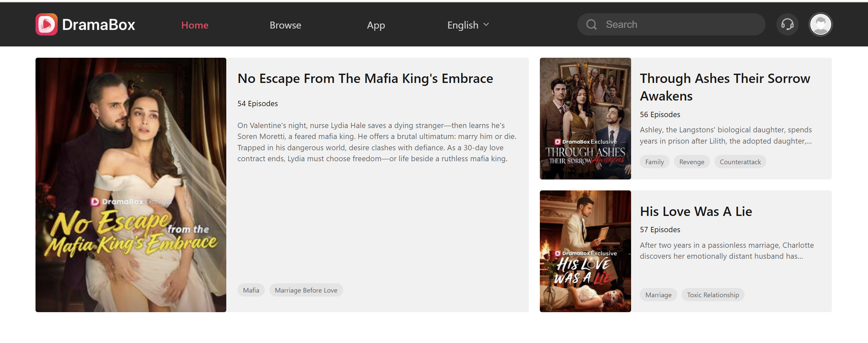Open No Escape Mafia King poster
The width and height of the screenshot is (868, 343).
pyautogui.click(x=131, y=185)
